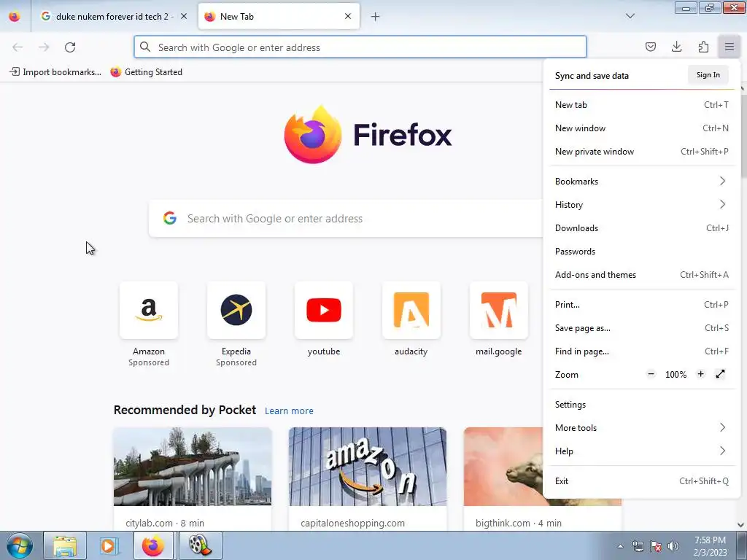Image resolution: width=747 pixels, height=560 pixels.
Task: Expand the Help submenu
Action: pyautogui.click(x=642, y=451)
